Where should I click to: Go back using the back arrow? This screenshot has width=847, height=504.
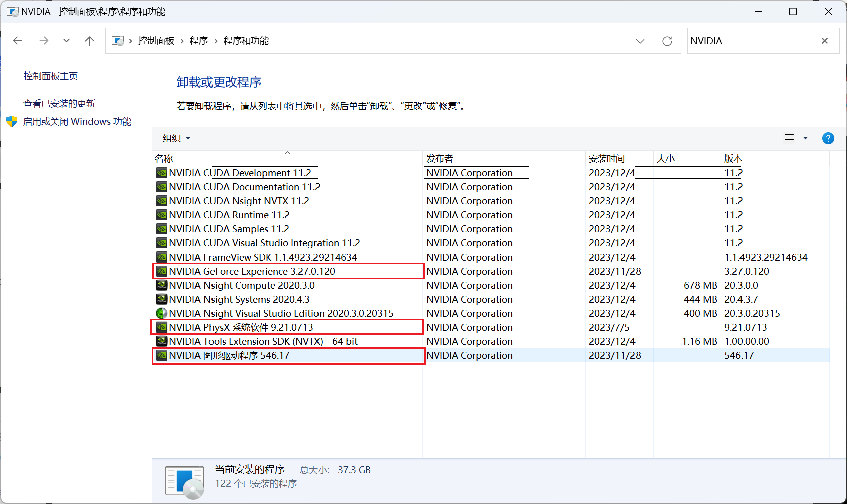coord(18,41)
